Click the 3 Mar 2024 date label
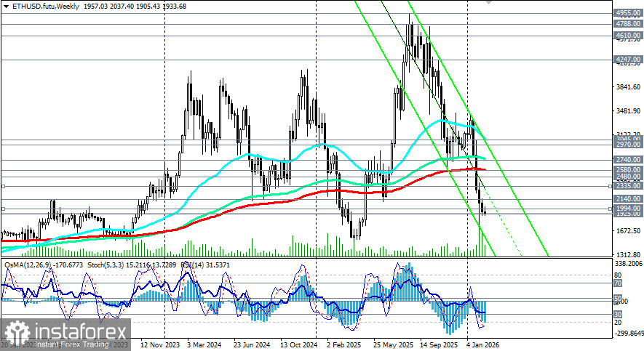Screen dimensions: 644x351 [x=204, y=345]
